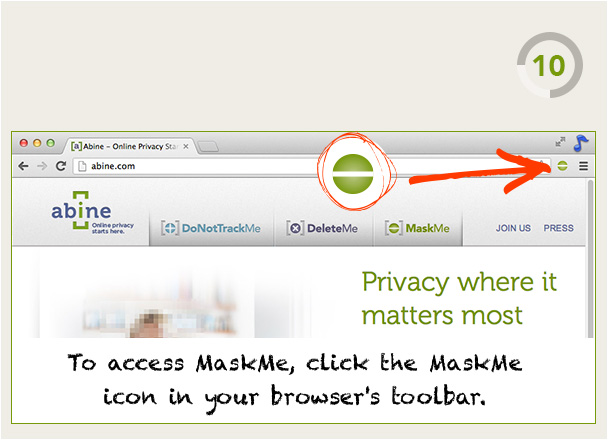Open the DoNotTrackMe tab
The height and width of the screenshot is (440, 608).
211,228
